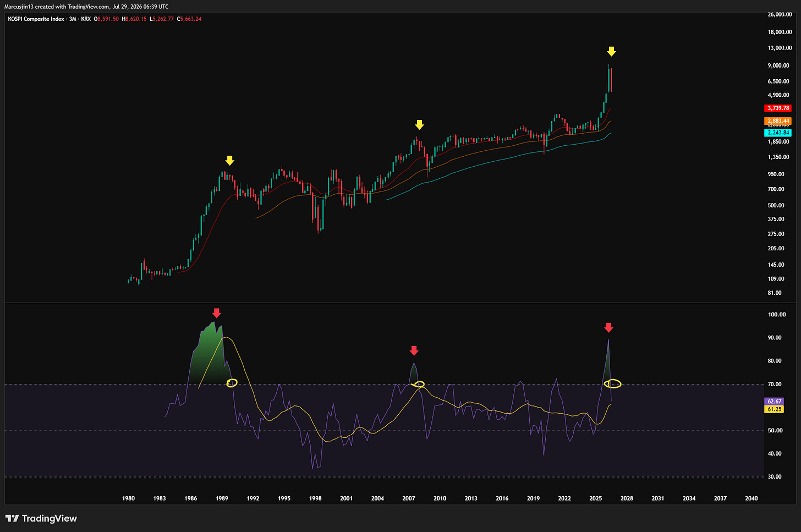Click the 70.00 indicator scale label
The image size is (801, 532).
[775, 385]
